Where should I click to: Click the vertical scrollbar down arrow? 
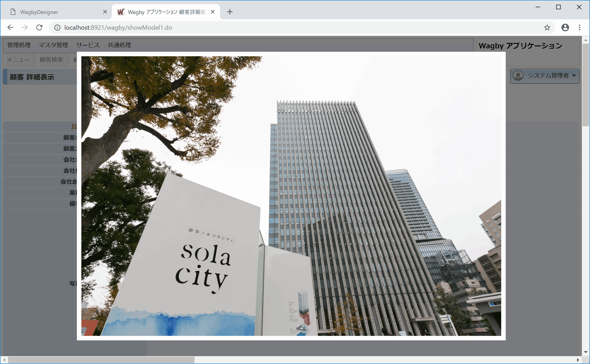pyautogui.click(x=586, y=352)
